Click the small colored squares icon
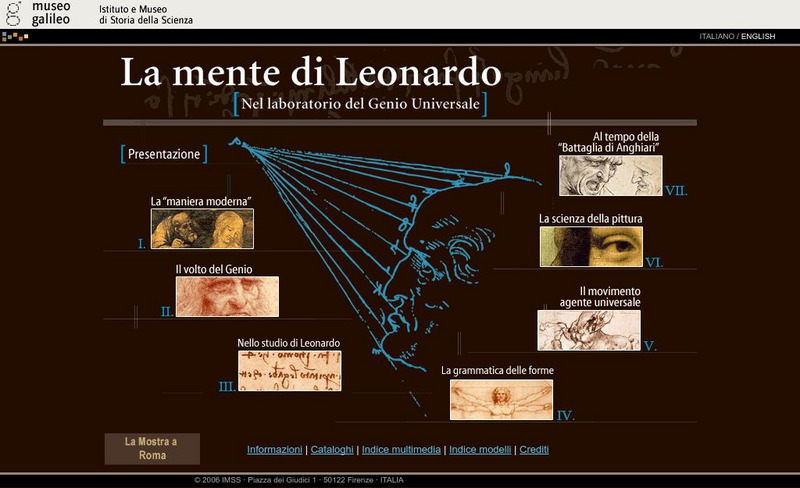The height and width of the screenshot is (488, 800). click(x=15, y=36)
